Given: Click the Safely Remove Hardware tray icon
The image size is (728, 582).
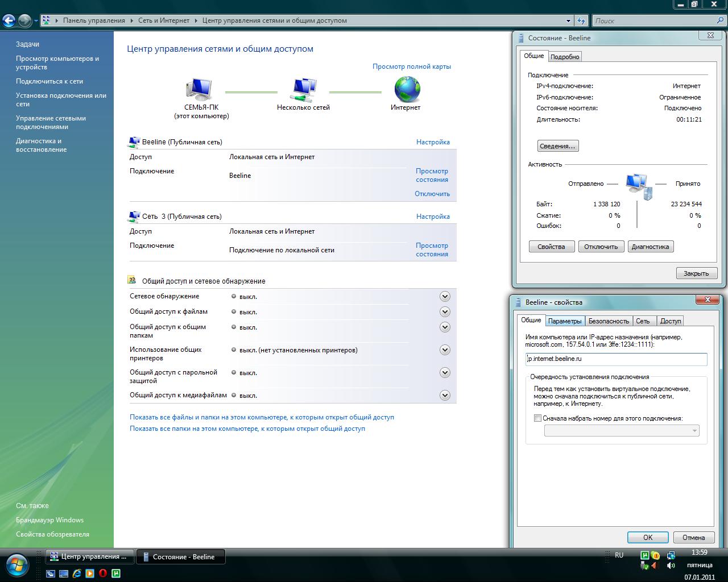Looking at the screenshot, I should [x=645, y=566].
